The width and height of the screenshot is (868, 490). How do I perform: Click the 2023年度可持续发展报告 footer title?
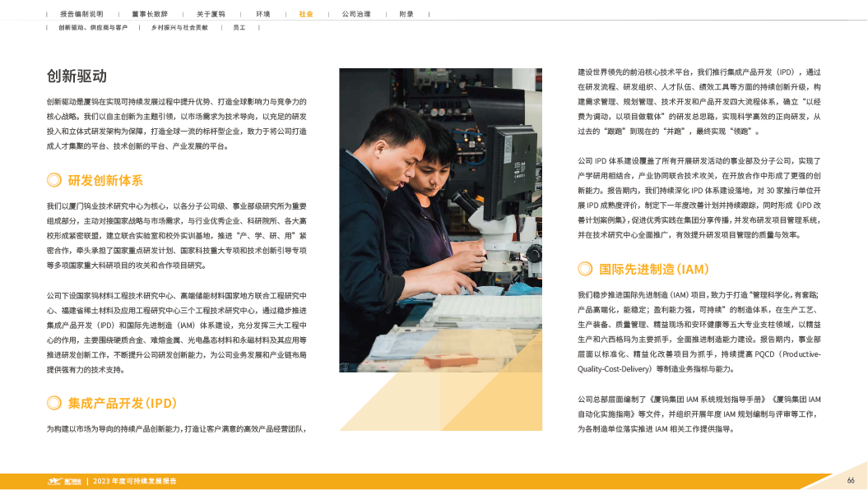[x=135, y=481]
